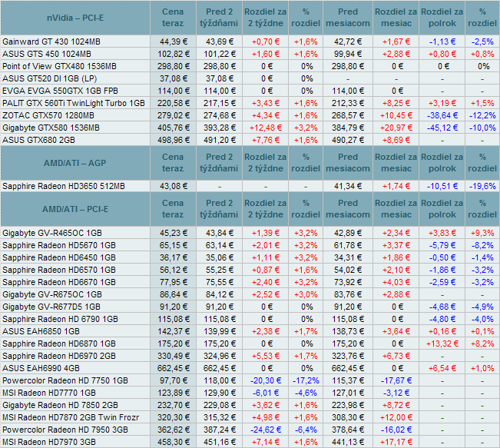Click the -6,01 € two-week difference
This screenshot has height=448, width=500.
coord(266,393)
